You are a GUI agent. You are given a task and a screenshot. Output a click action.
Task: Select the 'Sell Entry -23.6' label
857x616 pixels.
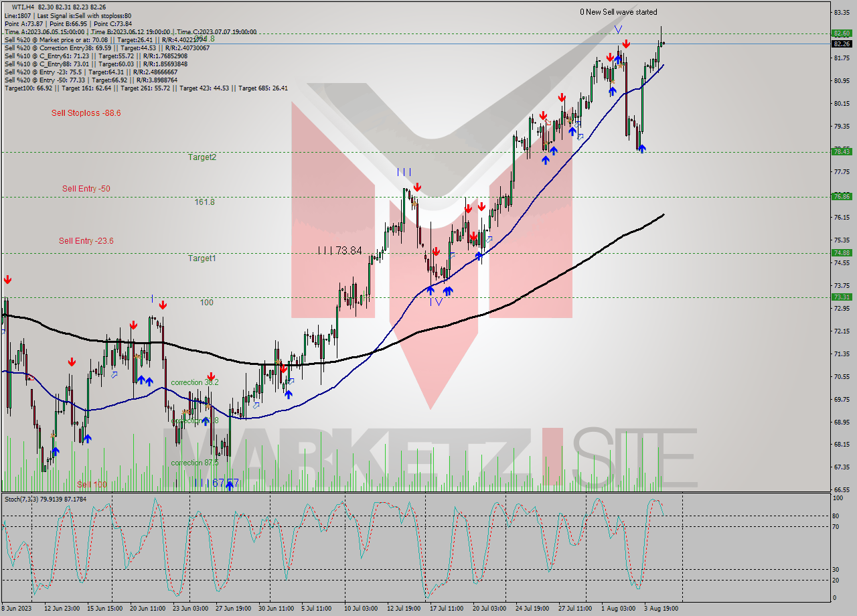pos(86,241)
